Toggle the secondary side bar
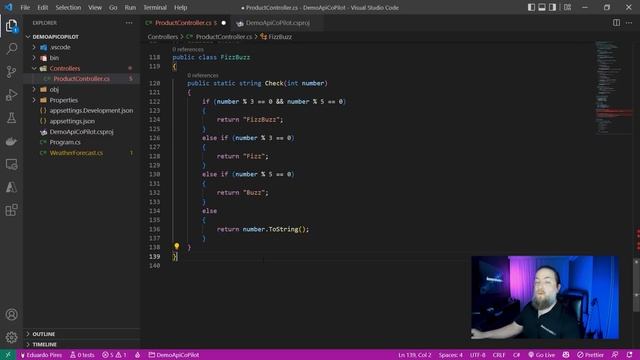 552,7
